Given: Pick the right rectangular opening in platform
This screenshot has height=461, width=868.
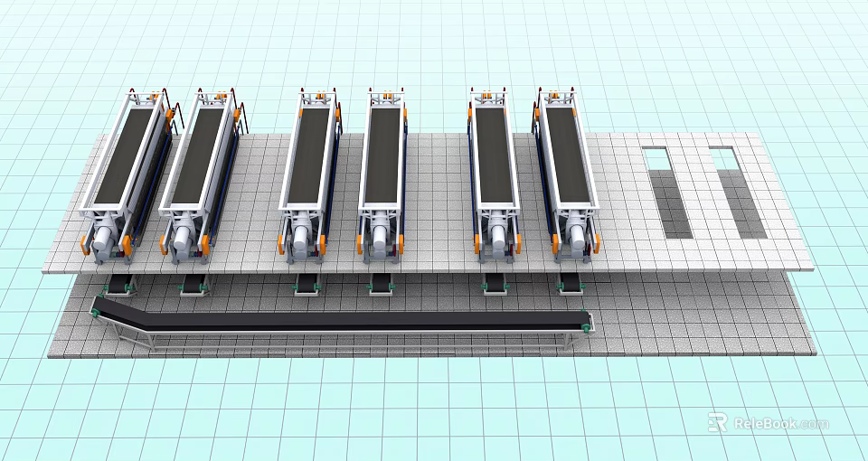Looking at the screenshot, I should (738, 193).
